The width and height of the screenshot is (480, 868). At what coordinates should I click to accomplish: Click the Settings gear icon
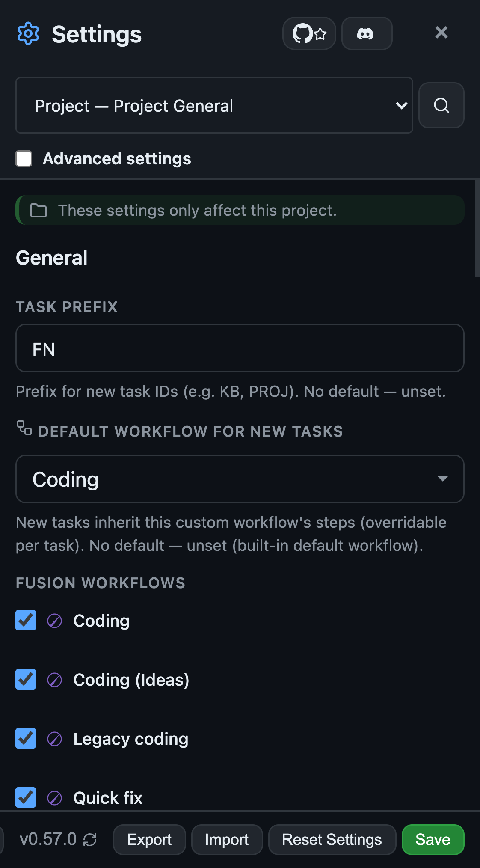coord(28,33)
